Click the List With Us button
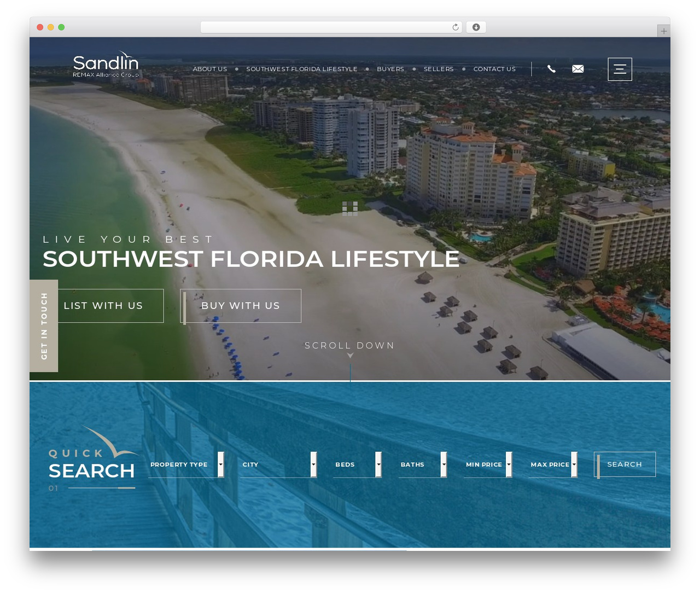Screen dimensions: 700x593 click(x=103, y=306)
